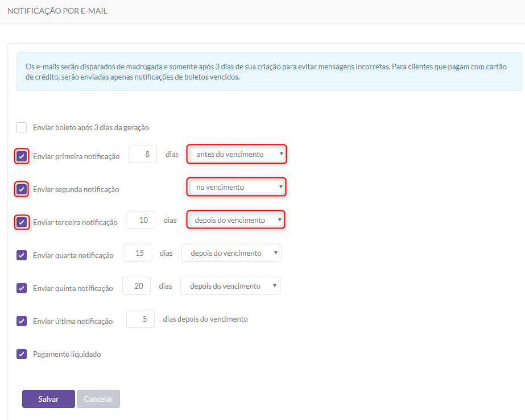Expand quinta notificação depois do vencimento dropdown
Viewport: 525px width, 420px height.
(230, 286)
